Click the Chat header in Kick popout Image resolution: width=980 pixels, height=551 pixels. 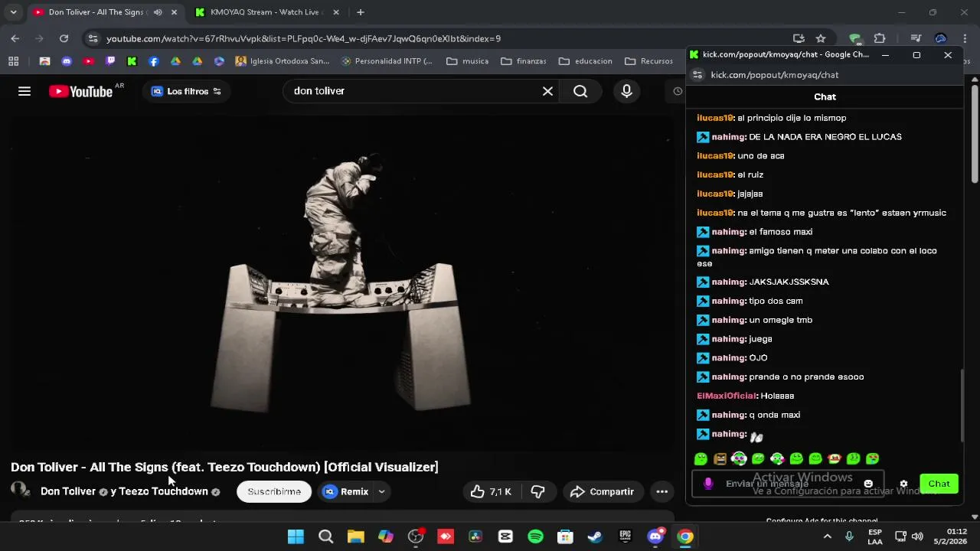[825, 97]
